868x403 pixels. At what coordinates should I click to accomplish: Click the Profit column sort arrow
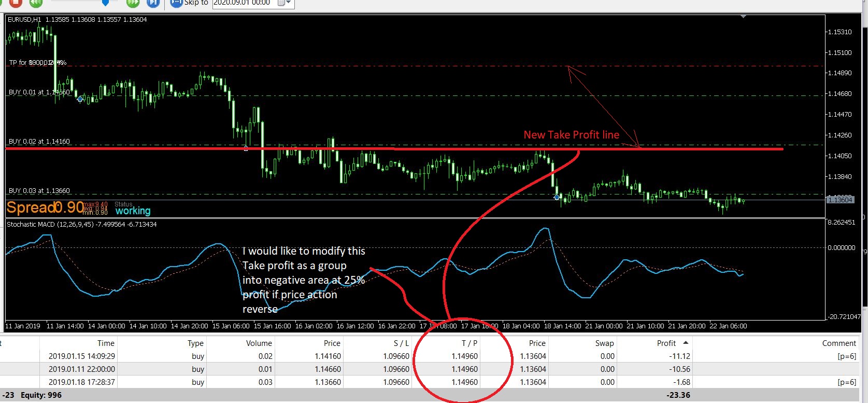pyautogui.click(x=686, y=343)
